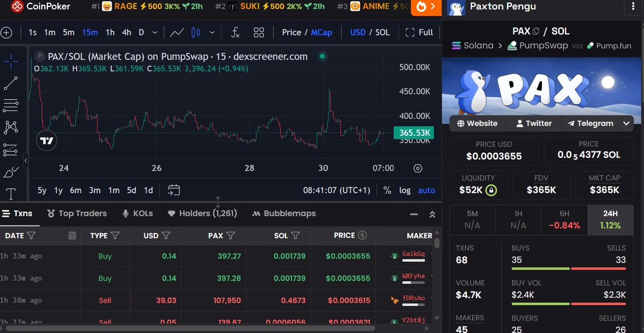Expand the chart style dropdown arrow
This screenshot has height=333, width=644.
coord(213,33)
